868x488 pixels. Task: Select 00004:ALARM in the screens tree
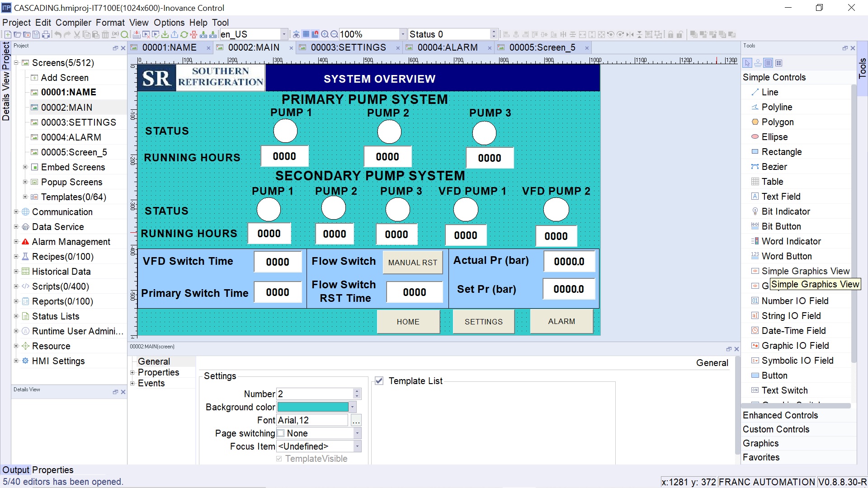tap(71, 137)
